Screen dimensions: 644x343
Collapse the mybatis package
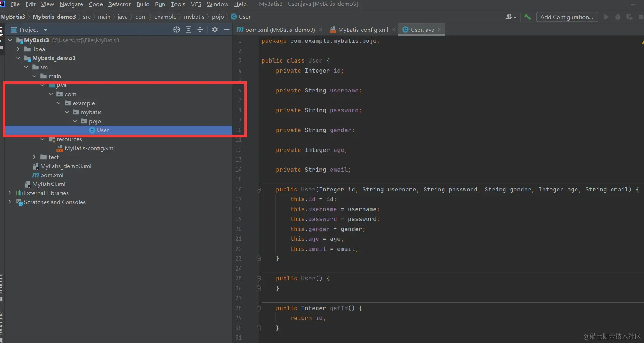tap(67, 112)
